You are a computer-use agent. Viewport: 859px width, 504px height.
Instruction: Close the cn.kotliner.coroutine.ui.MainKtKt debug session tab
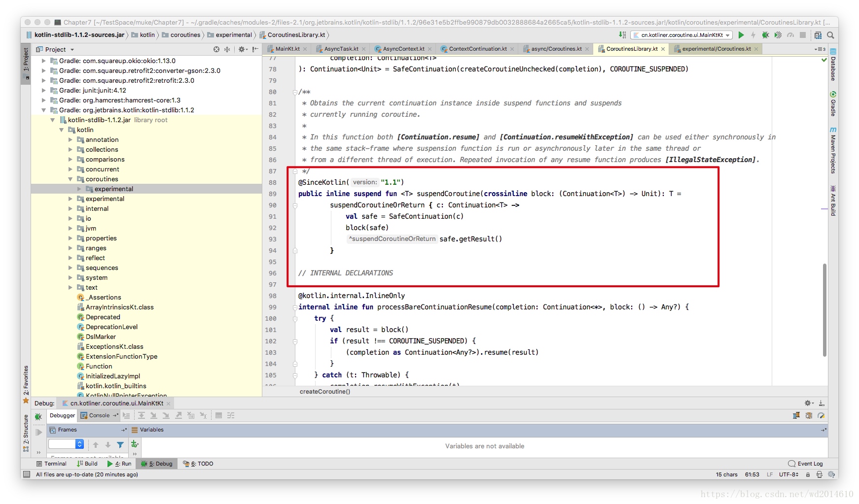tap(168, 403)
